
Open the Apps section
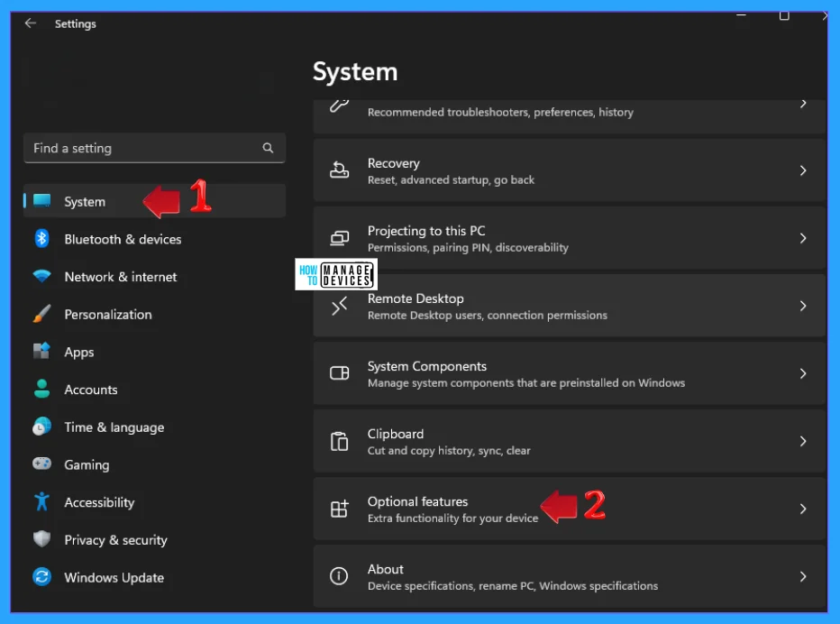(154, 352)
